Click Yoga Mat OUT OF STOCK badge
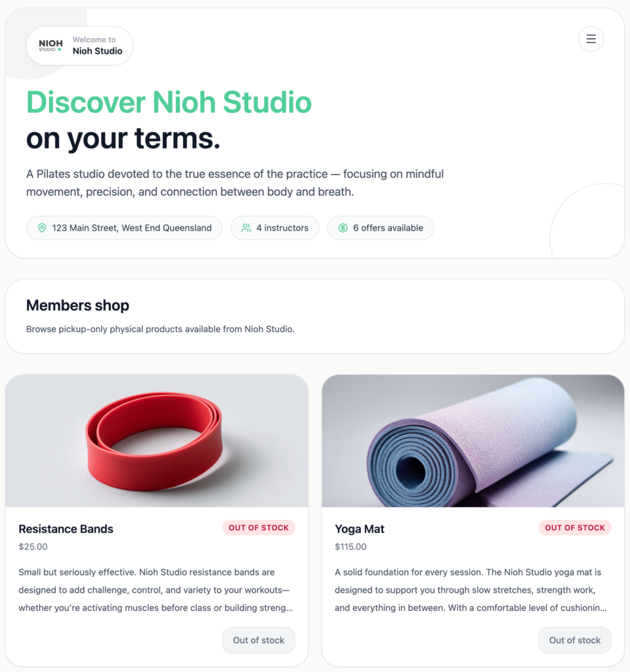The width and height of the screenshot is (630, 672). (x=575, y=528)
